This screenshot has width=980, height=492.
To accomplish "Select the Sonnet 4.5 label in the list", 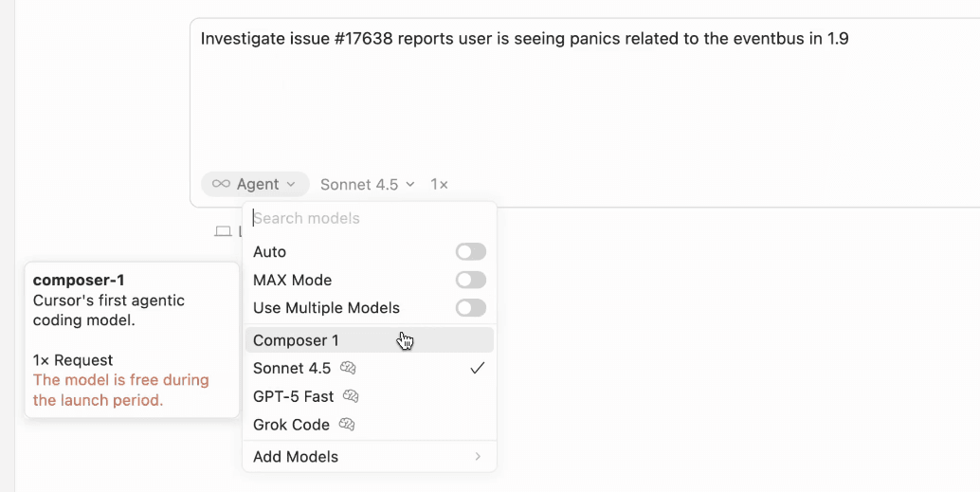I will (292, 368).
